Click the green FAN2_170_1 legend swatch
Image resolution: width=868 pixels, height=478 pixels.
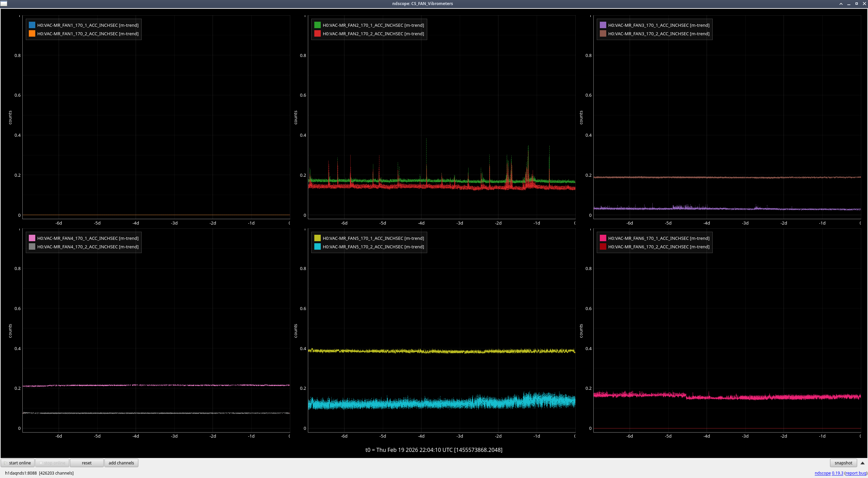[x=317, y=25]
